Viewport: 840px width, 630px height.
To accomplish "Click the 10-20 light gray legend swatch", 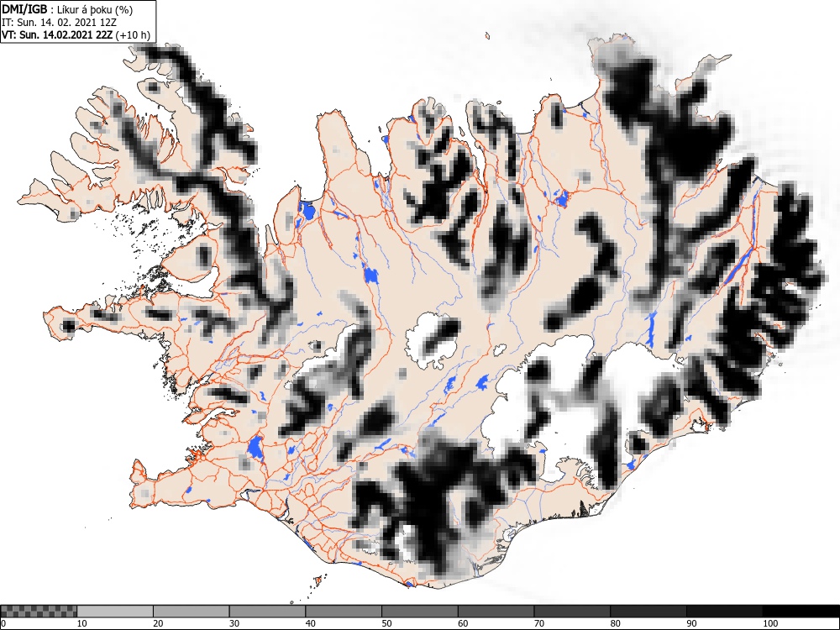I will click(115, 612).
